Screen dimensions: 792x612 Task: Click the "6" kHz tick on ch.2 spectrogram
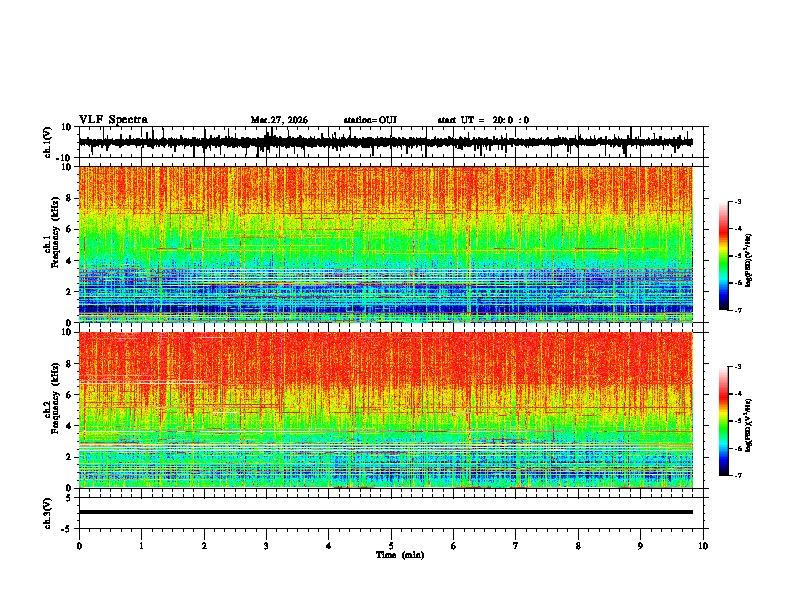pos(70,395)
